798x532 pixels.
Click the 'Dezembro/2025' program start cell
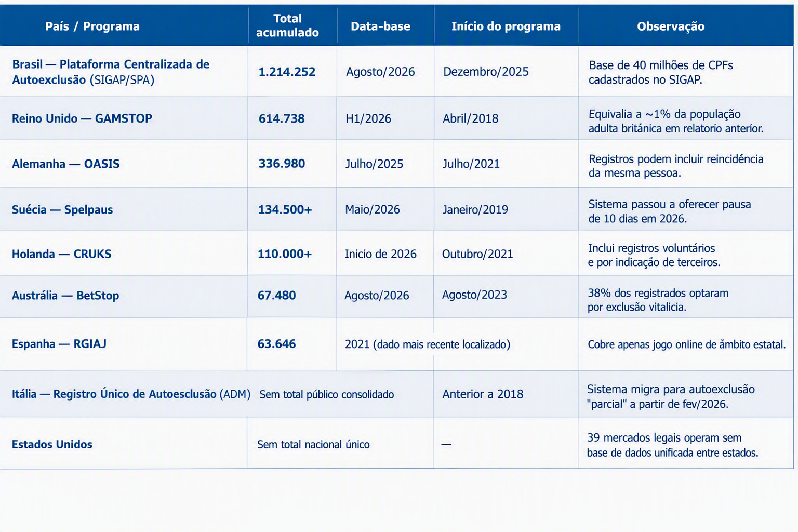tap(486, 72)
